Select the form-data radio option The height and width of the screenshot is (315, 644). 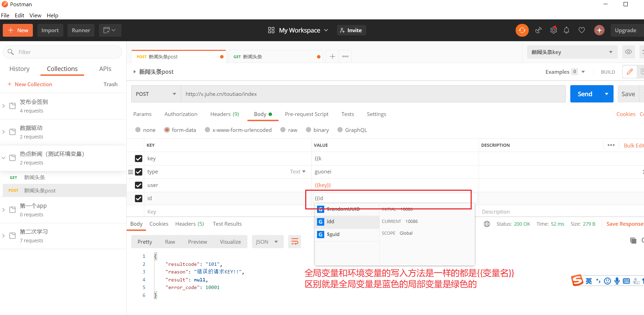[167, 130]
